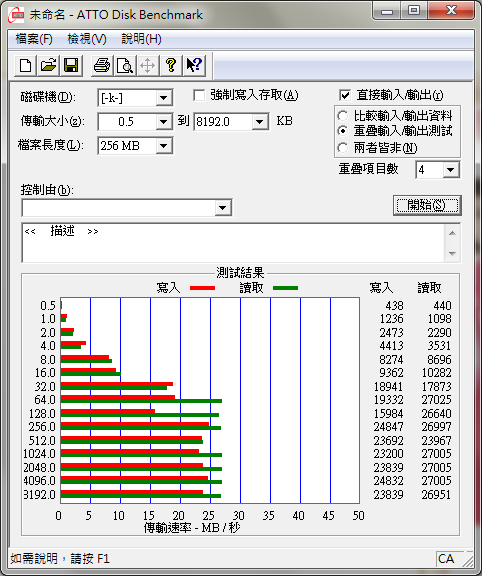The height and width of the screenshot is (576, 482).
Task: Select the 比較輸入/輸出資料 radio button
Action: click(x=342, y=116)
